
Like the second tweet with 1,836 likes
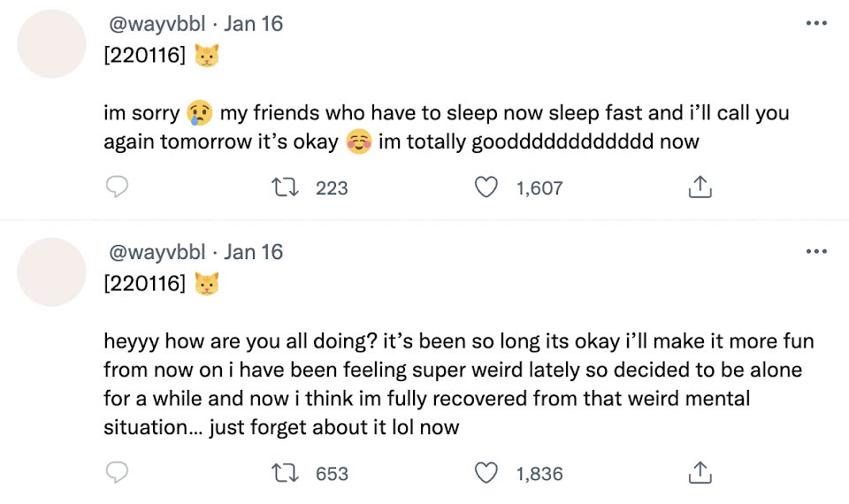pos(486,474)
